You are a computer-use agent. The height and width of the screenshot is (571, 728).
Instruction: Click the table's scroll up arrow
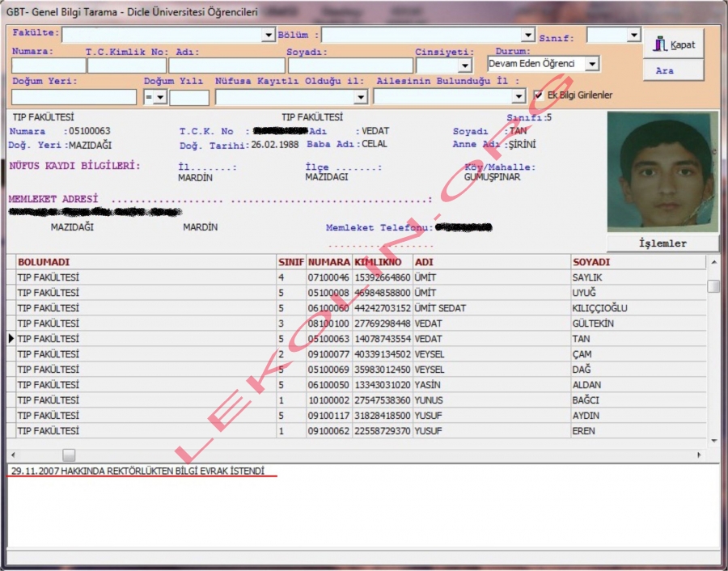click(713, 263)
